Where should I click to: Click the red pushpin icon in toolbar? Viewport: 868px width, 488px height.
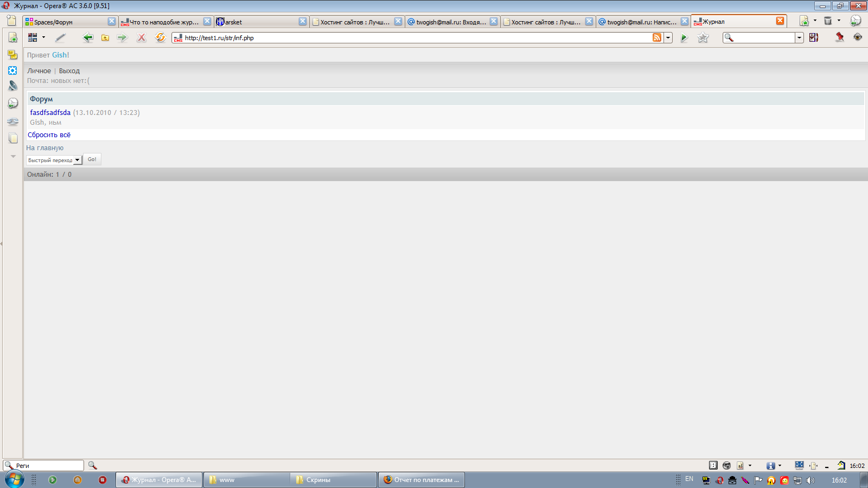pyautogui.click(x=839, y=37)
